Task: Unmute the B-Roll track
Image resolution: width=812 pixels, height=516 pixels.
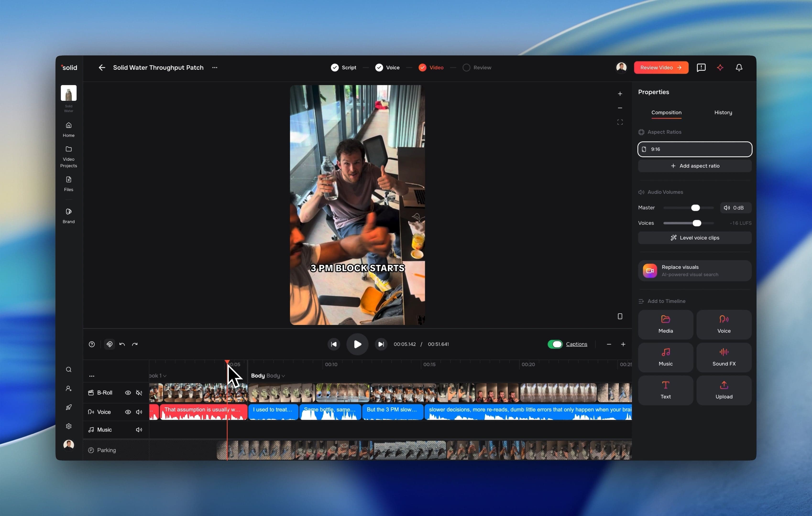Action: [139, 393]
